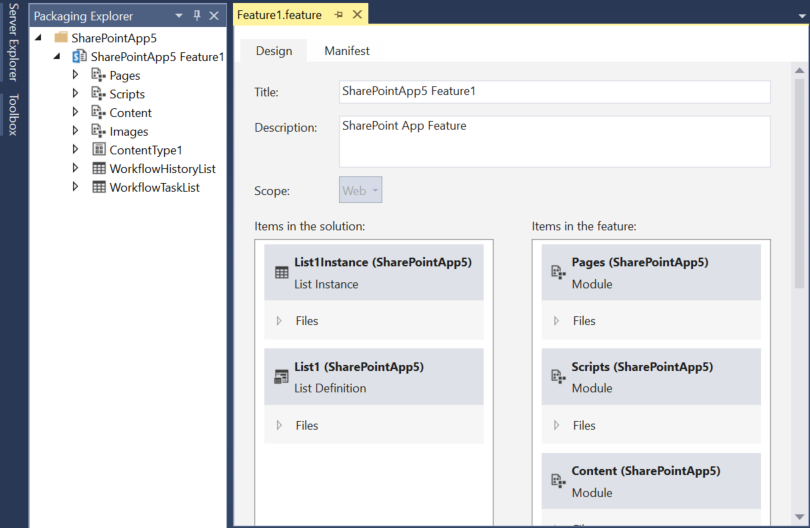Click the Content module icon in Packaging Explorer
810x528 pixels.
pos(98,113)
